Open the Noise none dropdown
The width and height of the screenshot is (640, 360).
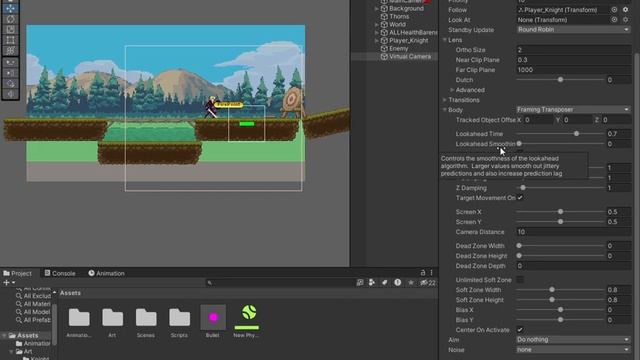pos(573,350)
